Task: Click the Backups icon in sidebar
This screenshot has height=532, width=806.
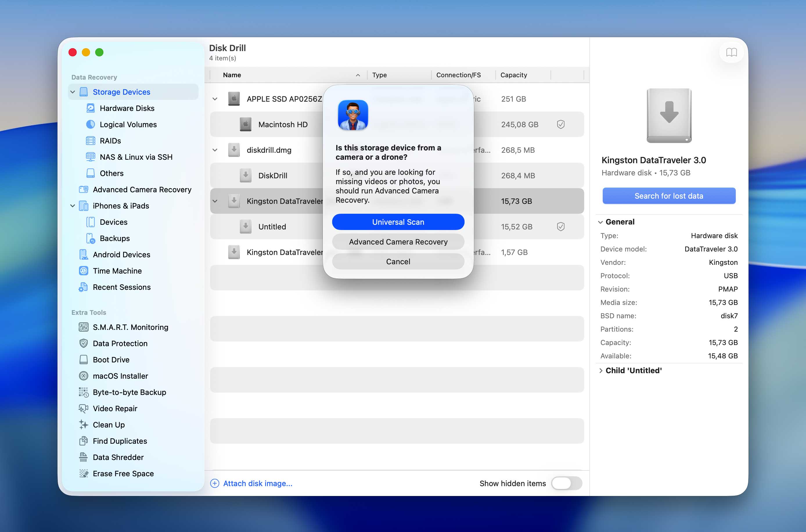Action: [90, 238]
